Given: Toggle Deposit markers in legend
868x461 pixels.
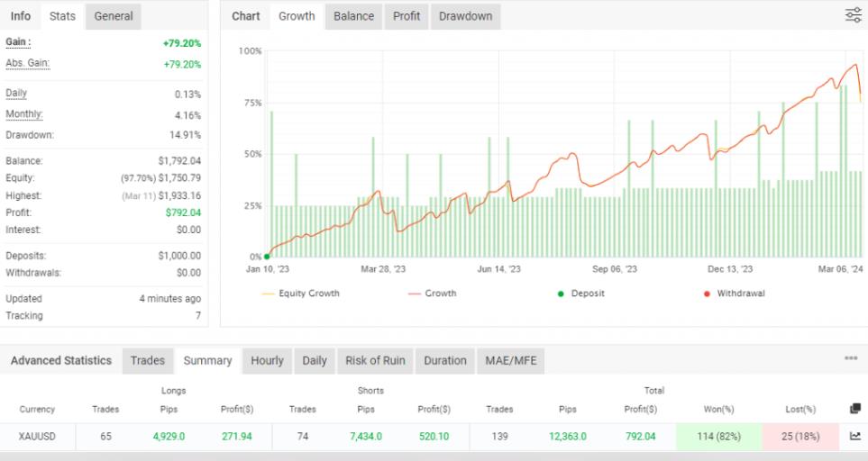Looking at the screenshot, I should pyautogui.click(x=581, y=294).
